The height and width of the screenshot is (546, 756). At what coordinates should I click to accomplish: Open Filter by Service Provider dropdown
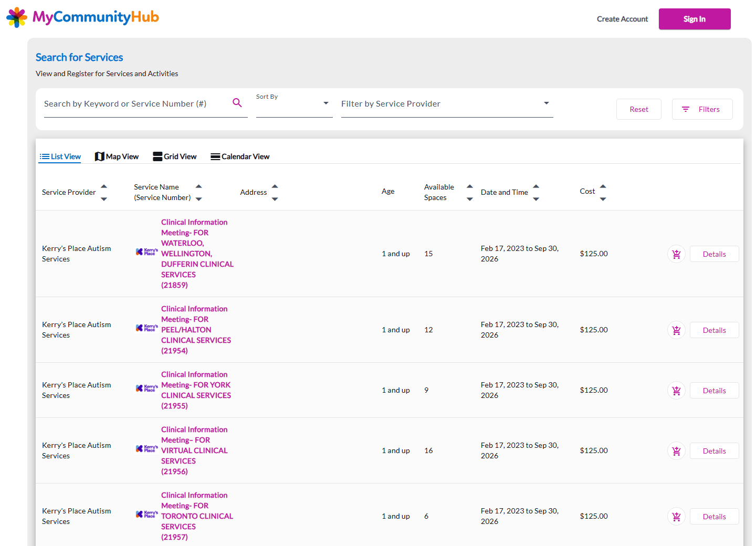coord(447,104)
